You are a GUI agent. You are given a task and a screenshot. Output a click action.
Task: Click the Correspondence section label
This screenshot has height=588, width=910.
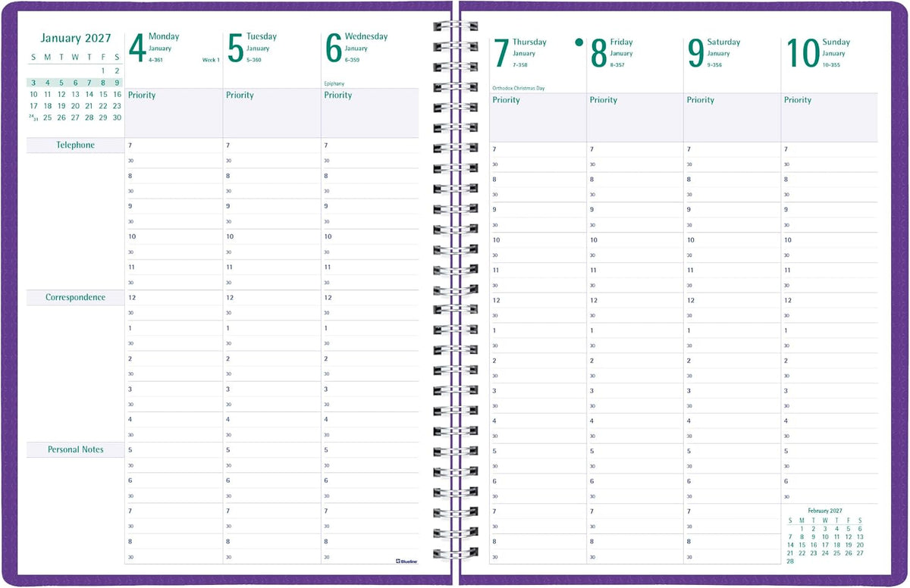click(75, 297)
